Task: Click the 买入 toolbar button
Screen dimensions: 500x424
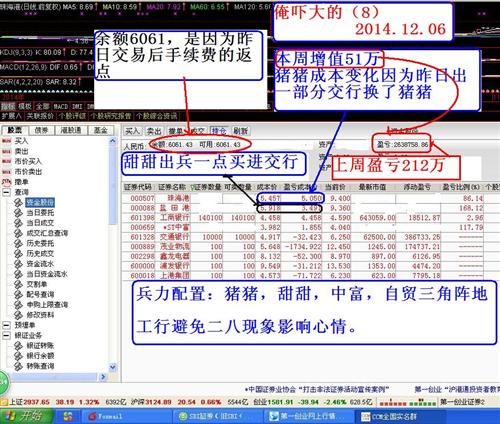Action: [x=133, y=131]
